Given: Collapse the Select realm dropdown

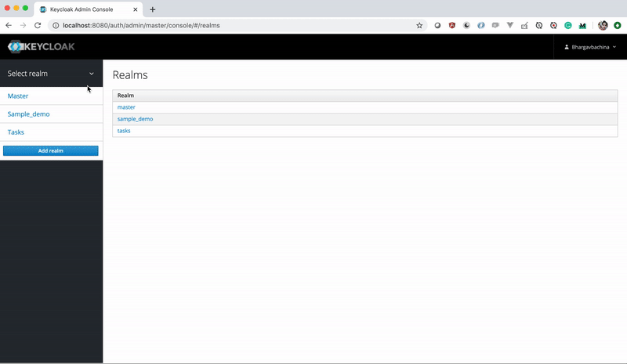Looking at the screenshot, I should coord(51,74).
